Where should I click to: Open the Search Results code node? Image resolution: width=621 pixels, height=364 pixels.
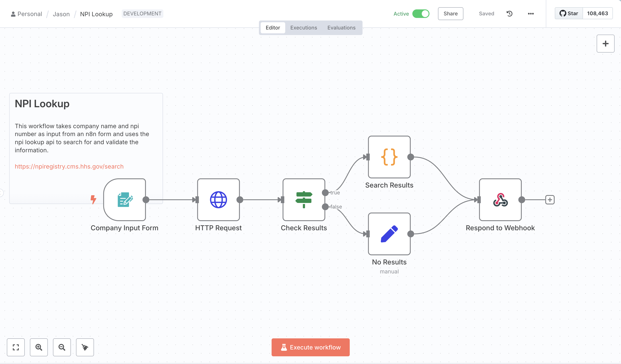pos(389,158)
